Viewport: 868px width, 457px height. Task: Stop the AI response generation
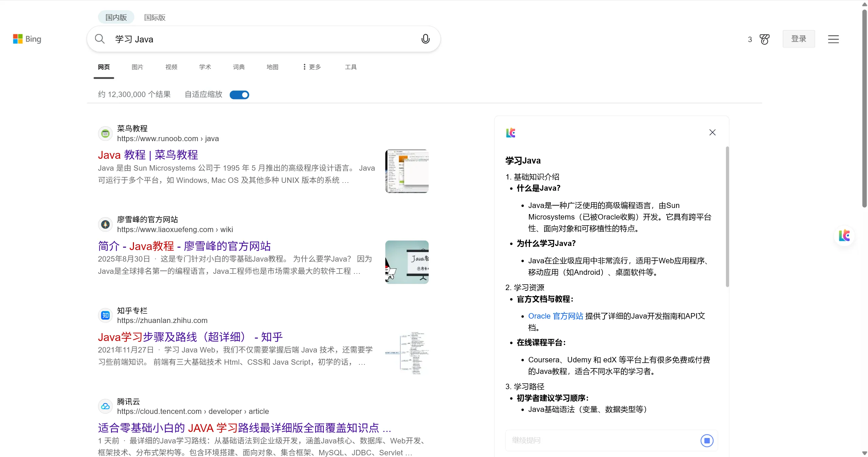tap(707, 440)
